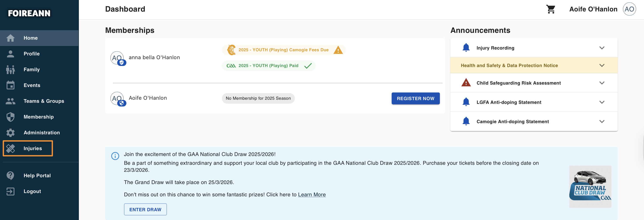Image resolution: width=644 pixels, height=220 pixels.
Task: Click the bell icon beside LGFA Anti-doping Statement
Action: coord(466,102)
